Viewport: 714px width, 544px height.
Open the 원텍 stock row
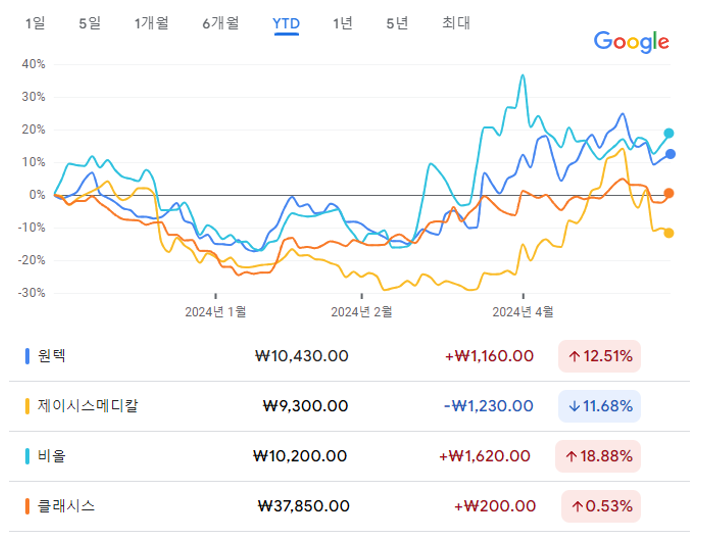coord(349,356)
